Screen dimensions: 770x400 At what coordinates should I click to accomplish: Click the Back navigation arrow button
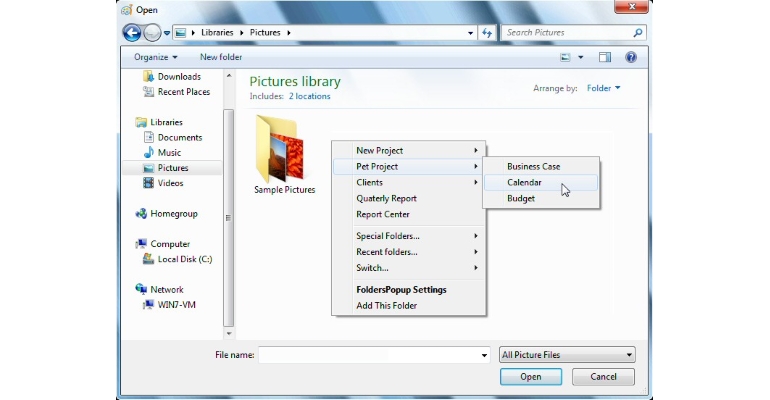click(132, 32)
